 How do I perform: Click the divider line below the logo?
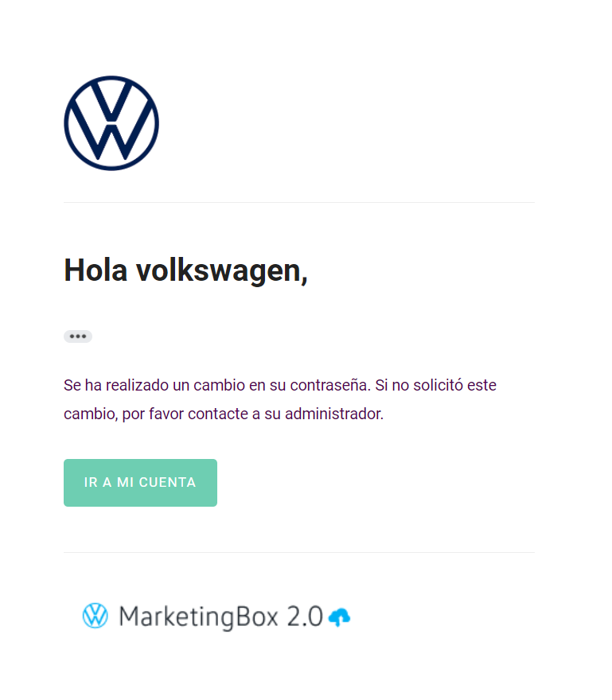[299, 202]
